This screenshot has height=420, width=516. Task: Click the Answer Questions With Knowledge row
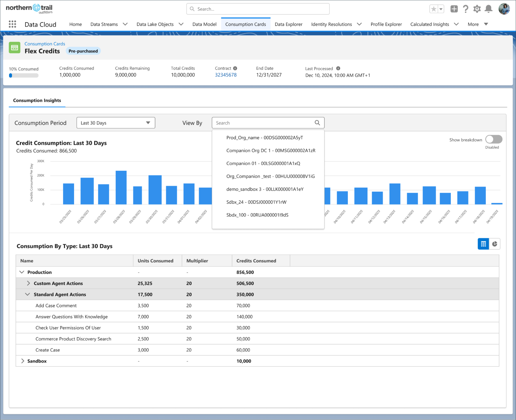(x=257, y=317)
